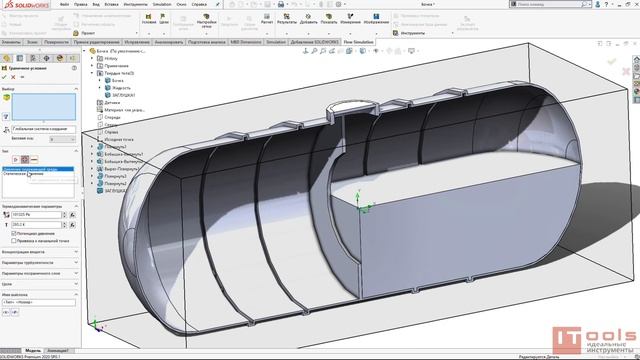Screen dimensions: 640x360
Task: Open Вставка menu
Action: tap(111, 4)
